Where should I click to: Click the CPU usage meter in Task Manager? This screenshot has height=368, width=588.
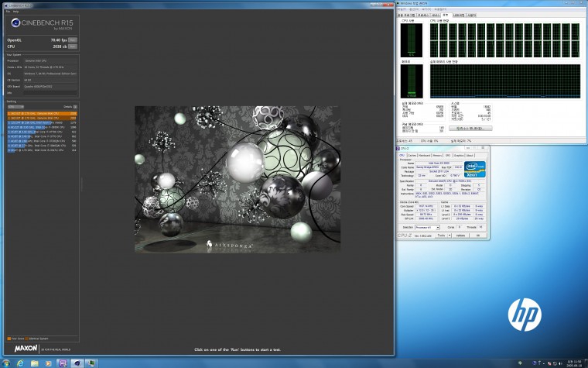tap(412, 40)
